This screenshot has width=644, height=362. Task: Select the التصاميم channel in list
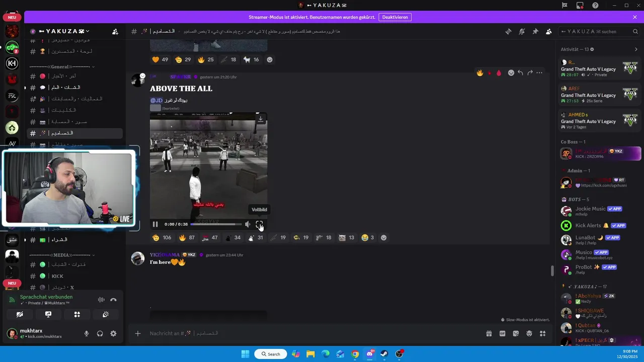74,133
